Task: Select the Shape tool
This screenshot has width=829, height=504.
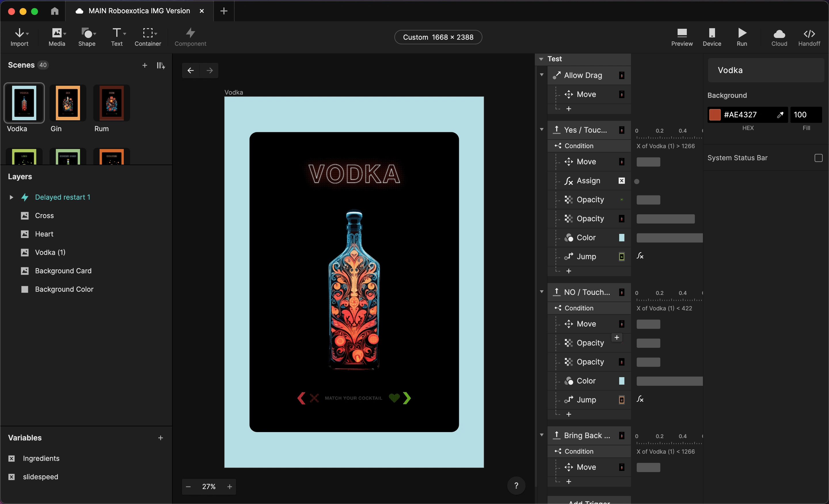Action: (87, 37)
